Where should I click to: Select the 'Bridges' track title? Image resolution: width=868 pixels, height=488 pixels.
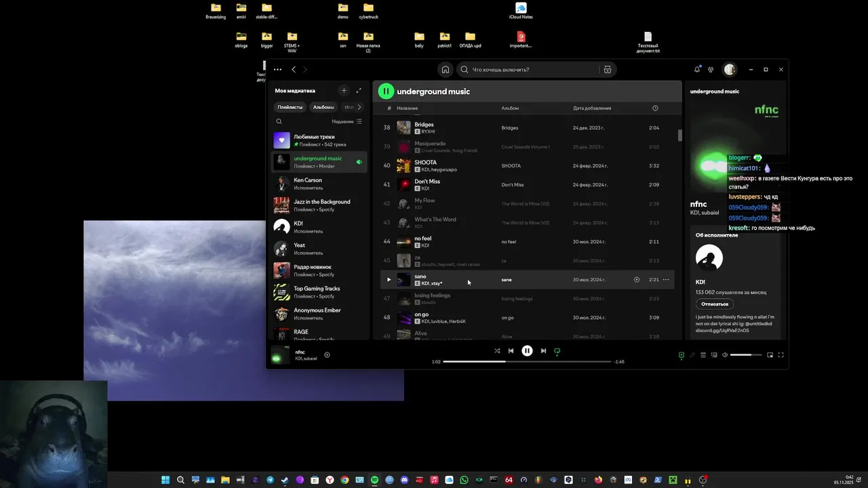coord(424,125)
